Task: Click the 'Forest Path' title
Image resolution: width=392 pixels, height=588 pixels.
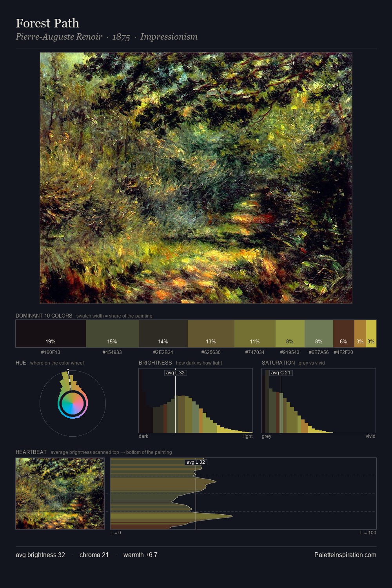Action: [x=47, y=24]
